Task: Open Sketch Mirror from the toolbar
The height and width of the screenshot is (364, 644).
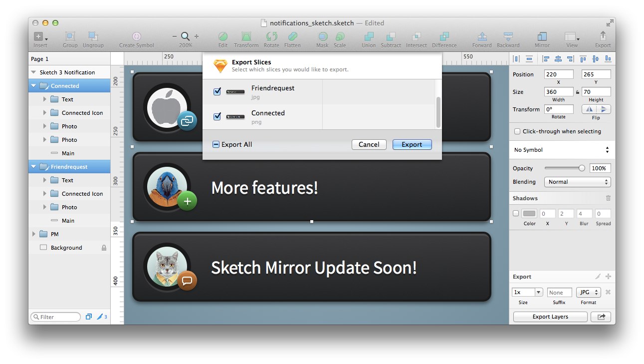Action: 542,36
